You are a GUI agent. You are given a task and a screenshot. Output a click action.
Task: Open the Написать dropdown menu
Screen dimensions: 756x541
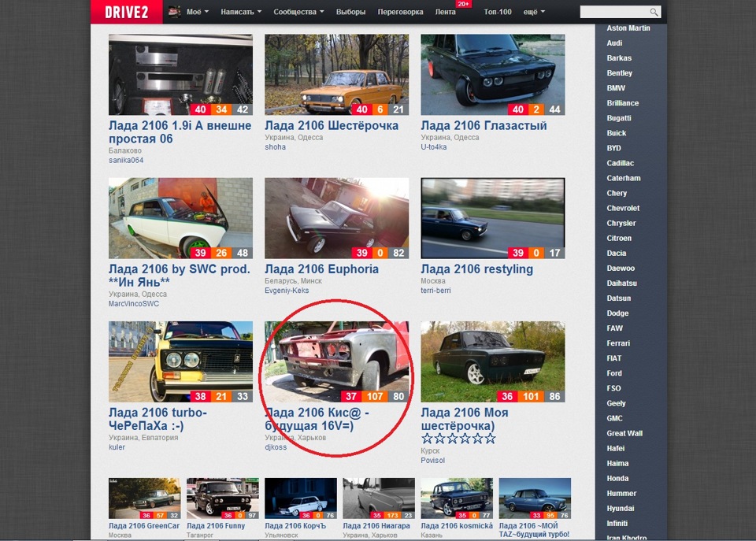coord(241,12)
